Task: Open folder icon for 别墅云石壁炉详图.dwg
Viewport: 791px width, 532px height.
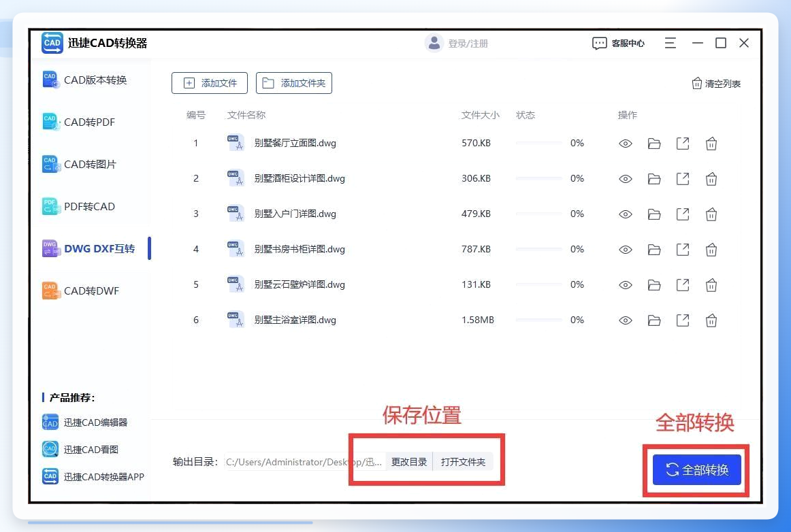Action: pyautogui.click(x=654, y=285)
